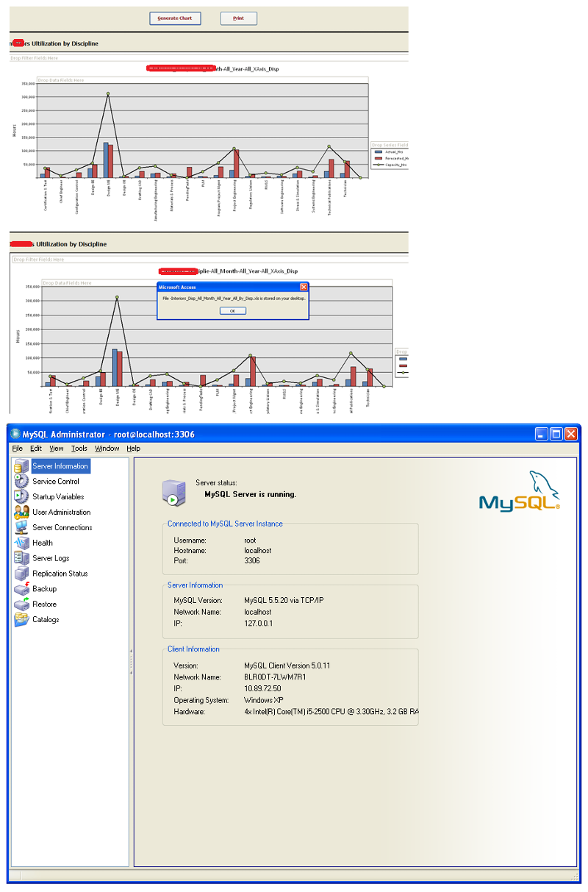Open the Edit menu
Screen dimensions: 588x892
click(36, 449)
